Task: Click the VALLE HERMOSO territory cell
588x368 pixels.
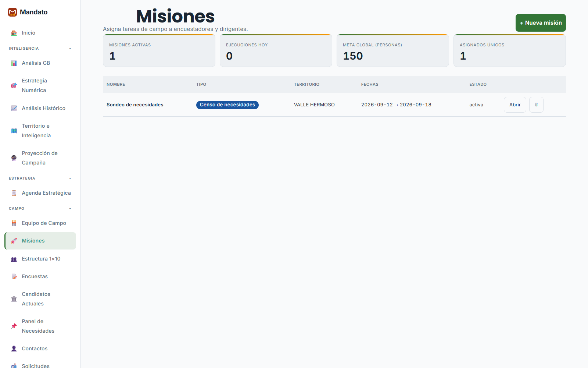Action: point(314,105)
